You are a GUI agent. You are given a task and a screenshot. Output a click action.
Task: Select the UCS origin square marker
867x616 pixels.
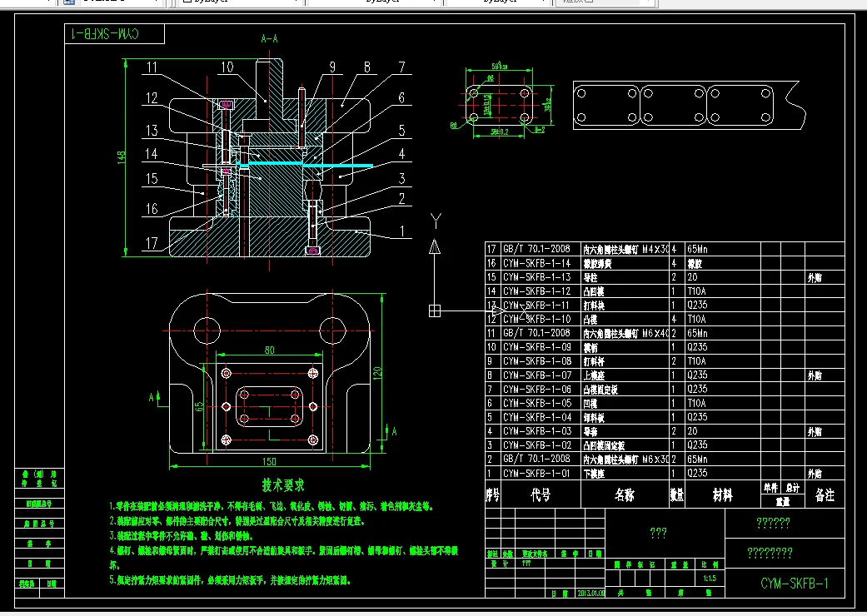pos(435,311)
